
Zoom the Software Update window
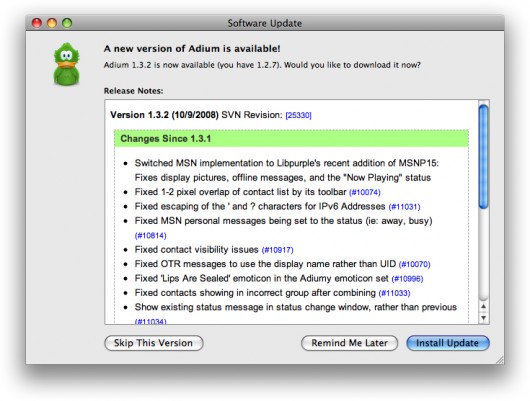67,23
